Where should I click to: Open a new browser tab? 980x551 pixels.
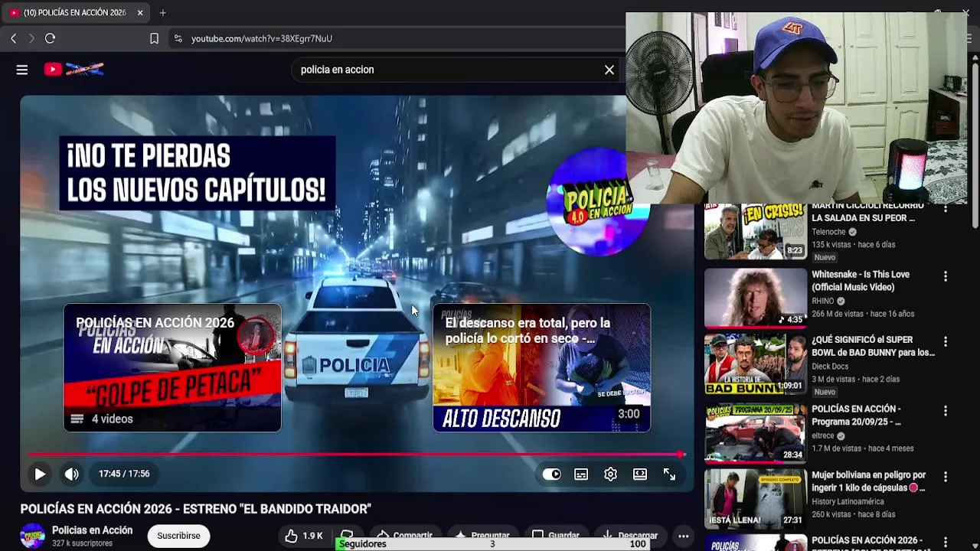pyautogui.click(x=163, y=13)
